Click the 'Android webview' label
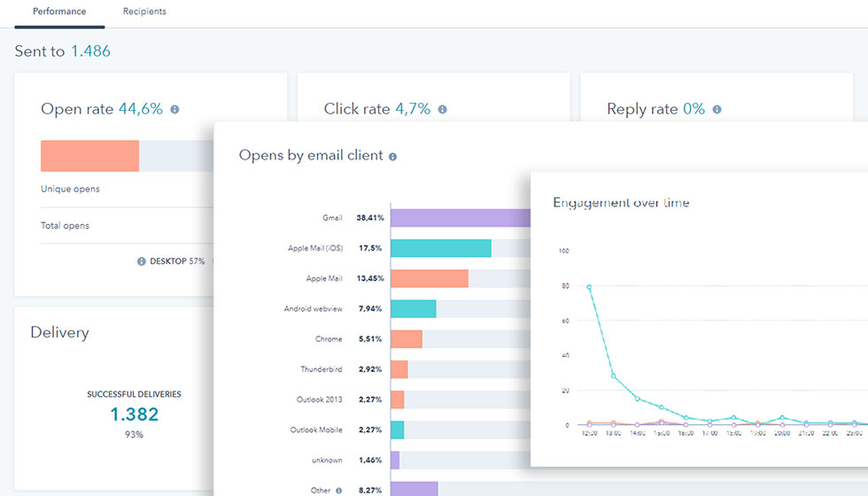 pyautogui.click(x=314, y=308)
